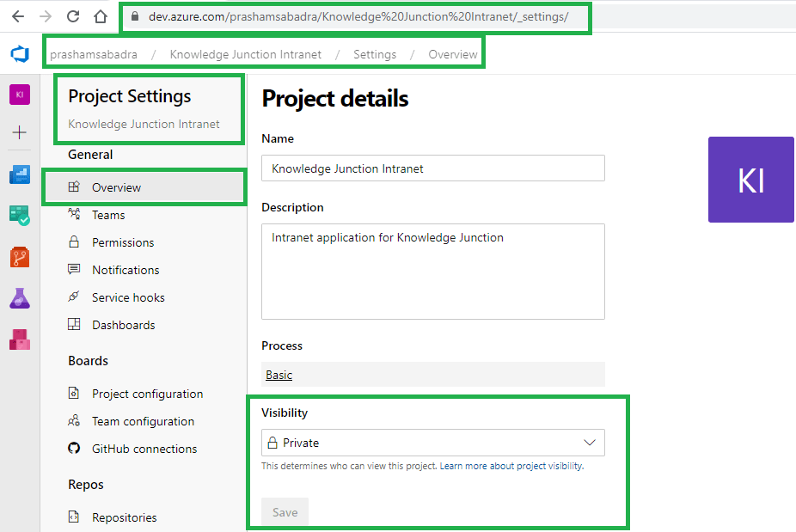
Task: Click the browser URL address bar
Action: click(x=358, y=16)
